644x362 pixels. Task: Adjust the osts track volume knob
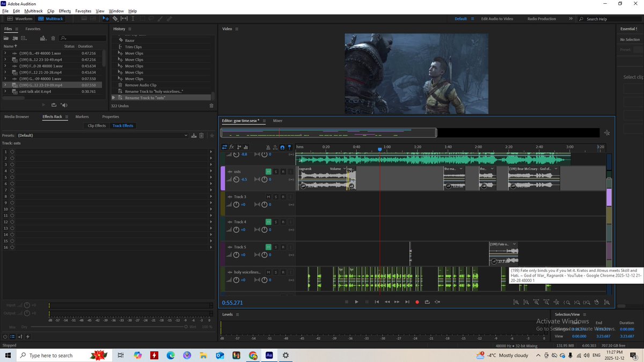click(x=236, y=180)
